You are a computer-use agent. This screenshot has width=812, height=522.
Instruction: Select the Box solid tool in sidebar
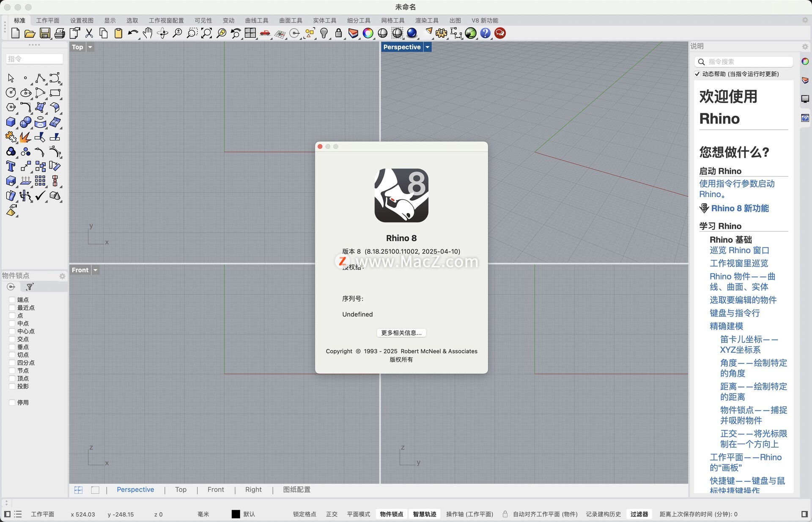[11, 122]
